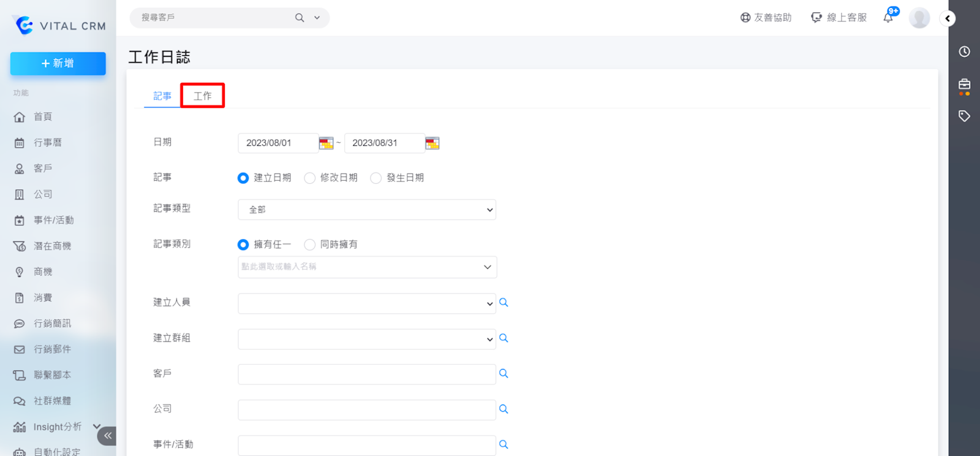Open 行事曆 in the sidebar menu
Screen dimensions: 980x456
pyautogui.click(x=47, y=143)
